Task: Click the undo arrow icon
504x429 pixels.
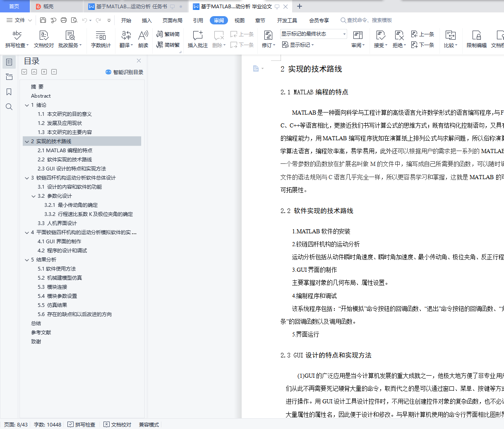Action: pos(85,20)
